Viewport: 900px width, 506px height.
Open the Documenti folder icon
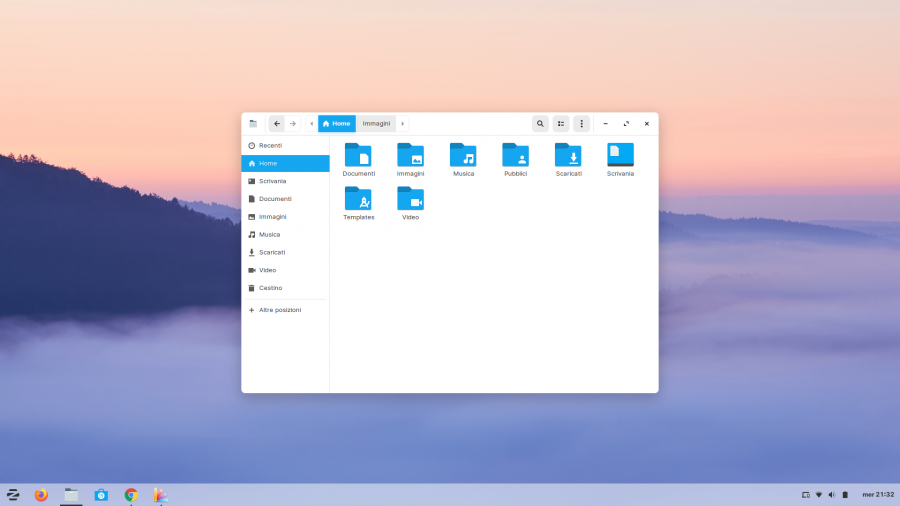click(358, 155)
